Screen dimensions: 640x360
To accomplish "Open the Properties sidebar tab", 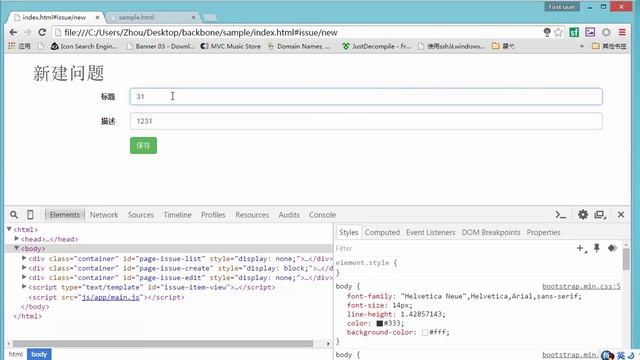I will click(x=543, y=232).
